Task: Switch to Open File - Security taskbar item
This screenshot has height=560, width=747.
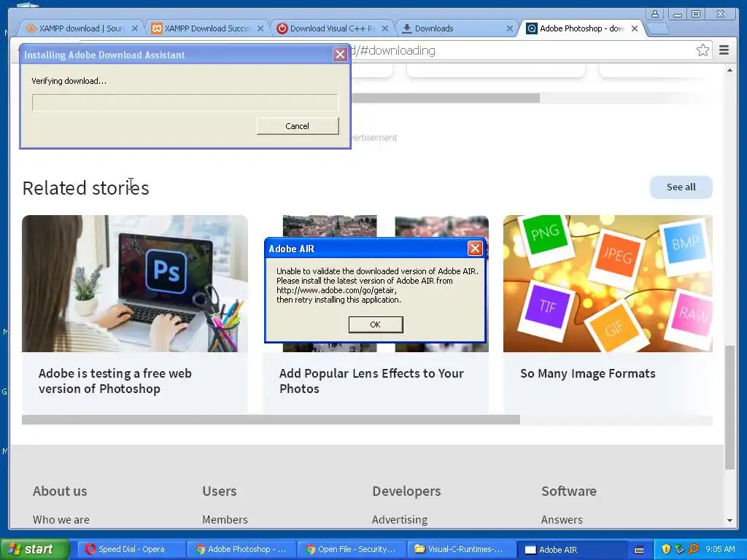Action: (351, 549)
